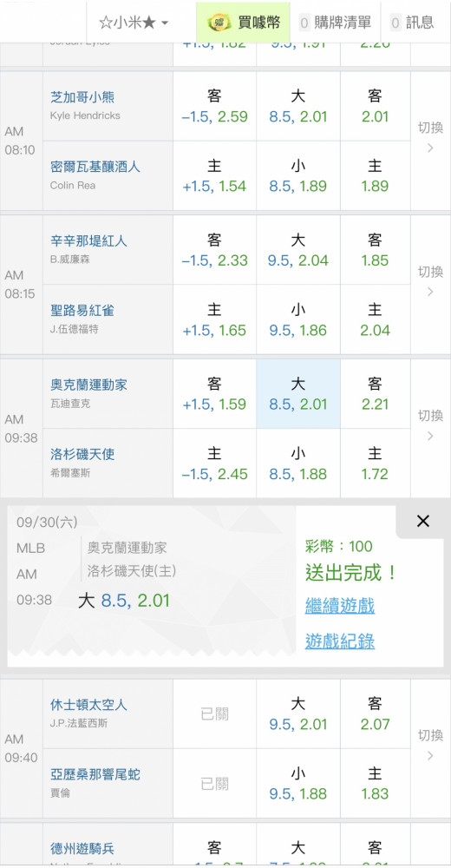Open the 遊戲紀錄 link
Viewport: 451px width, 868px height.
point(340,641)
